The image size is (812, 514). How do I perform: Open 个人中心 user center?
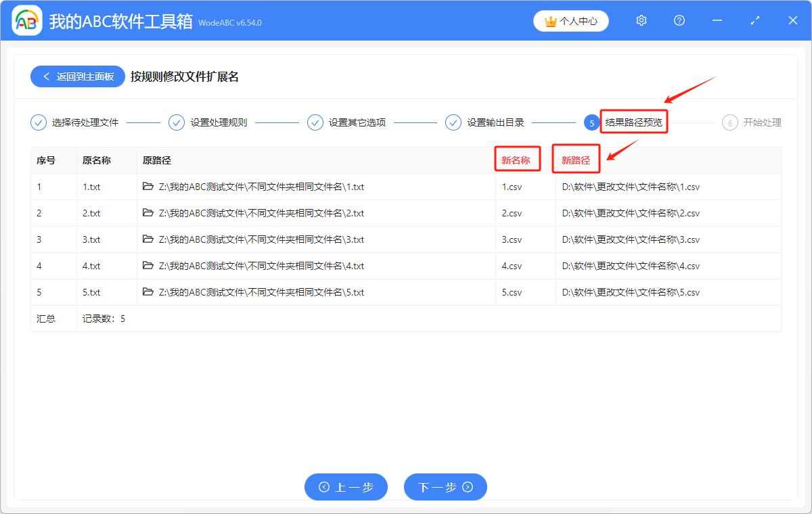[571, 21]
